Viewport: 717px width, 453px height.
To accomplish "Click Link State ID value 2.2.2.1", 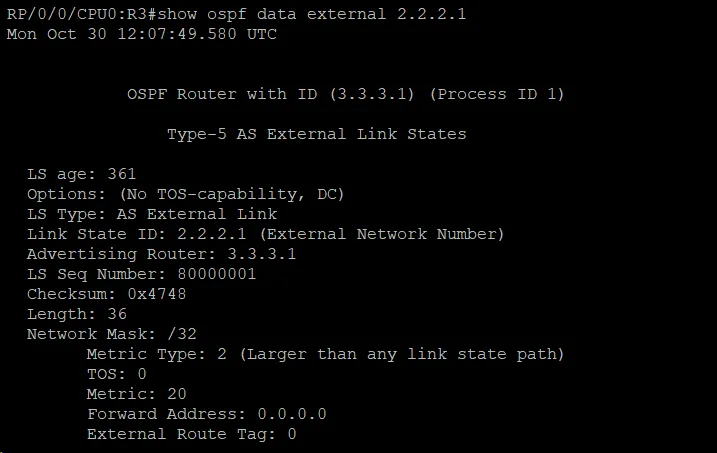I will point(212,234).
